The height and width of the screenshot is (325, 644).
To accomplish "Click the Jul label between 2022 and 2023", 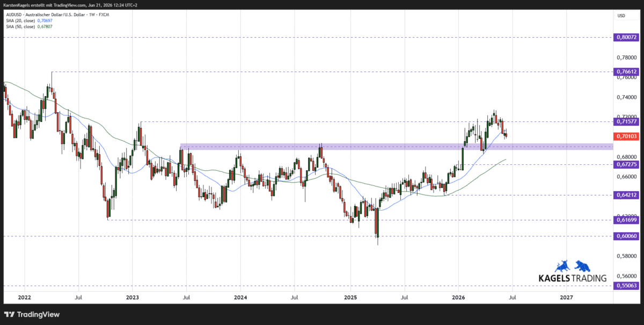I will coord(78,297).
